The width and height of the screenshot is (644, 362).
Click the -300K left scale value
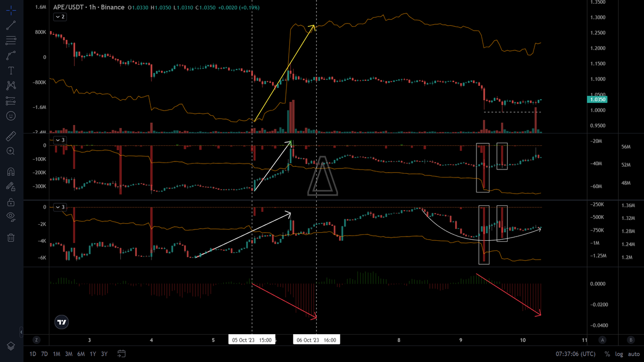tap(39, 186)
